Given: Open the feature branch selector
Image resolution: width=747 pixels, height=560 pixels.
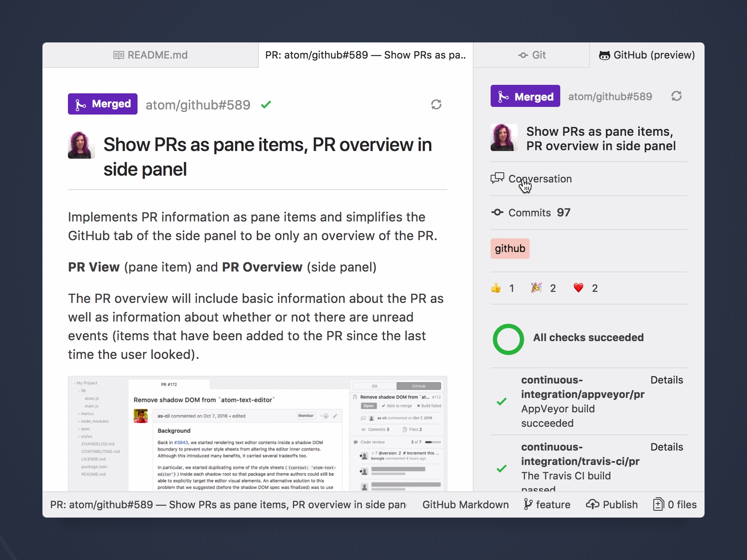Looking at the screenshot, I should point(547,504).
